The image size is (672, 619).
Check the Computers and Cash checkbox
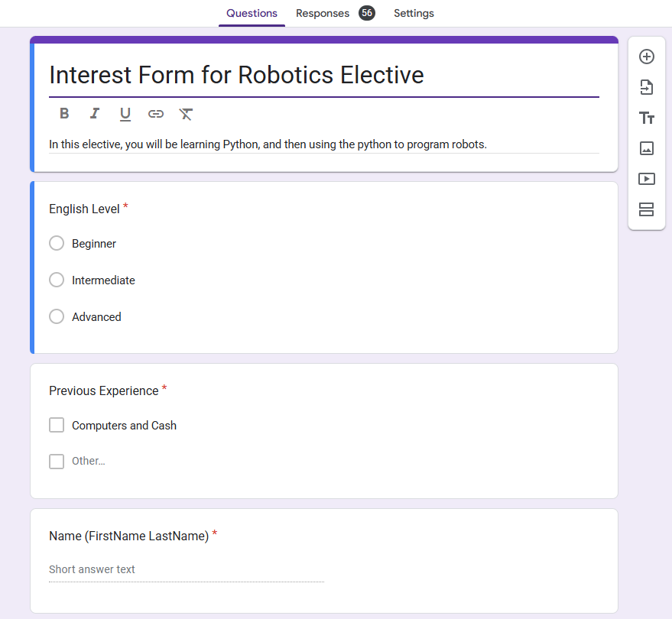57,425
